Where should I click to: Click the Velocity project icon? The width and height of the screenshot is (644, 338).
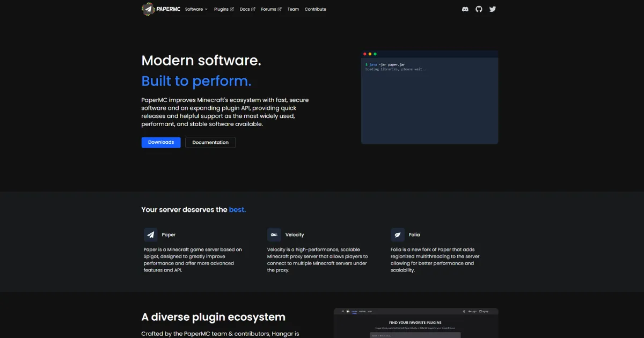click(274, 235)
